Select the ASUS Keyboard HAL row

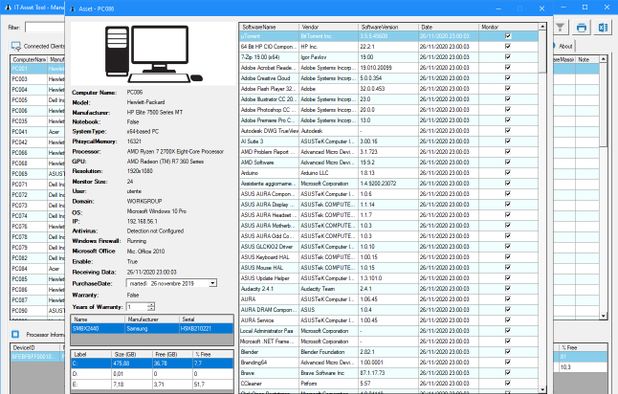click(x=389, y=257)
